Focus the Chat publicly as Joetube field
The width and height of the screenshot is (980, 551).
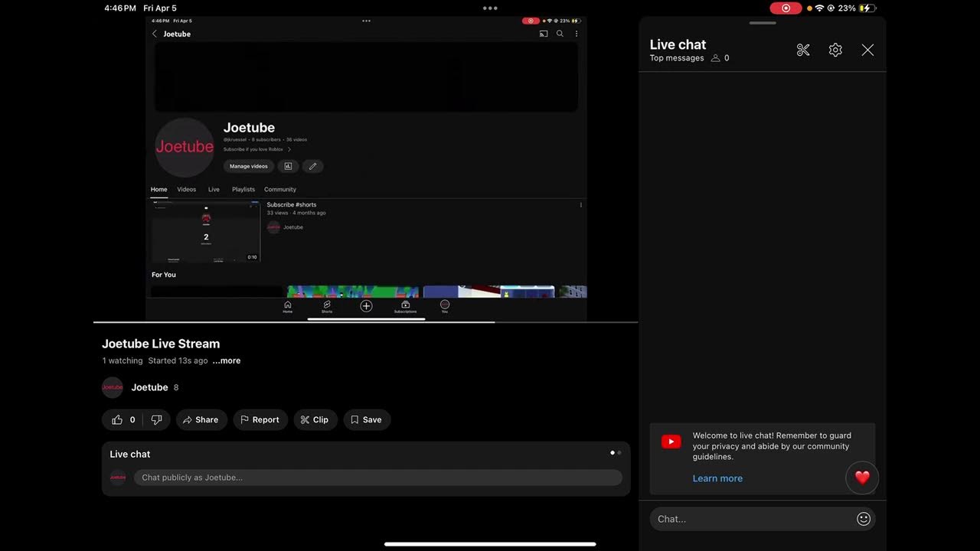(x=378, y=478)
